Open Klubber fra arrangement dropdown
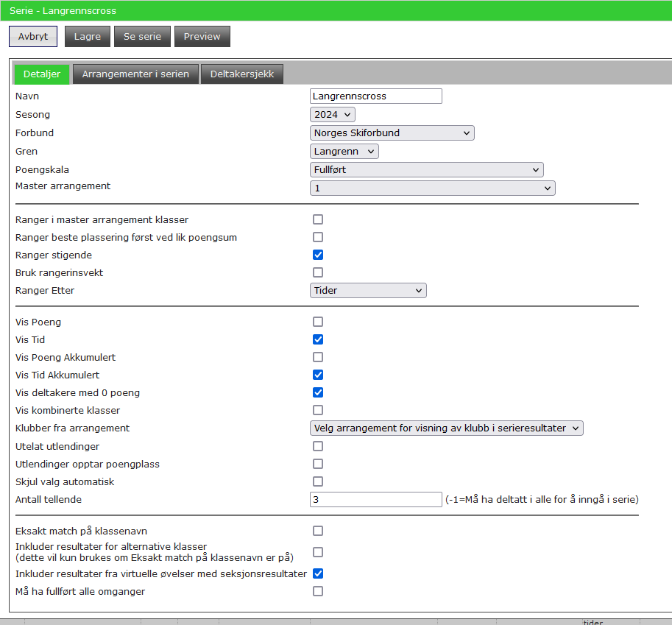This screenshot has height=625, width=672. pyautogui.click(x=447, y=428)
